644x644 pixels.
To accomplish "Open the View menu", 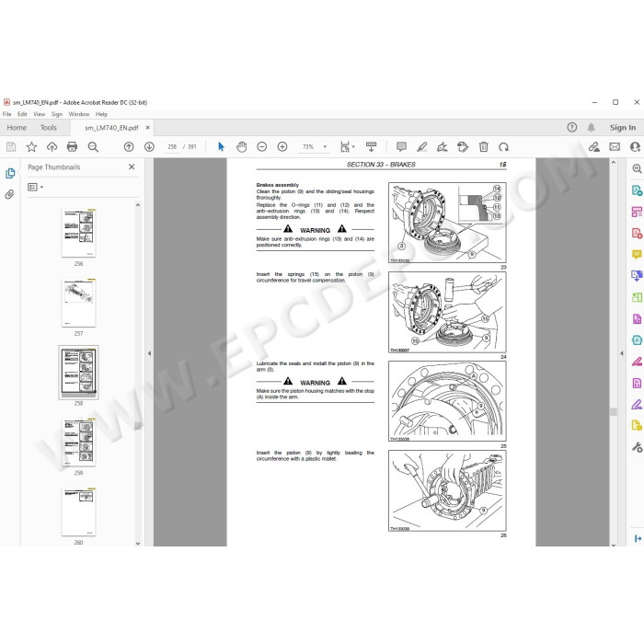I will pyautogui.click(x=39, y=114).
